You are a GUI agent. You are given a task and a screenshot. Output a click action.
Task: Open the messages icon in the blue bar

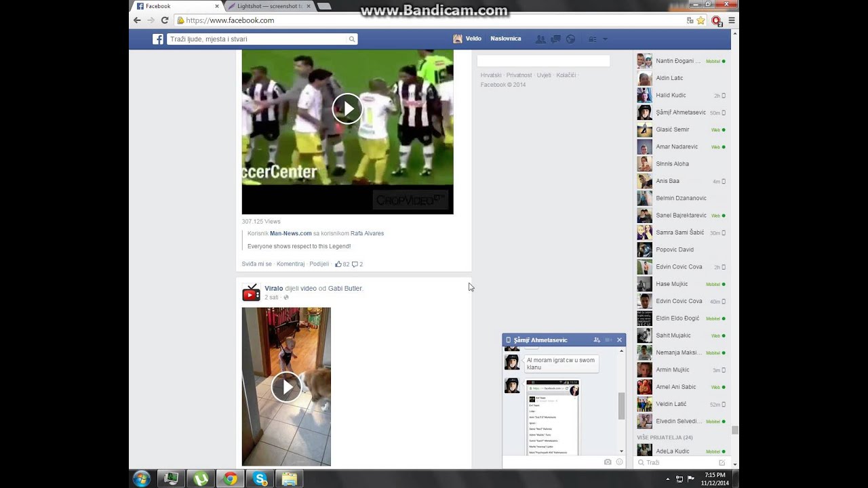click(x=555, y=39)
